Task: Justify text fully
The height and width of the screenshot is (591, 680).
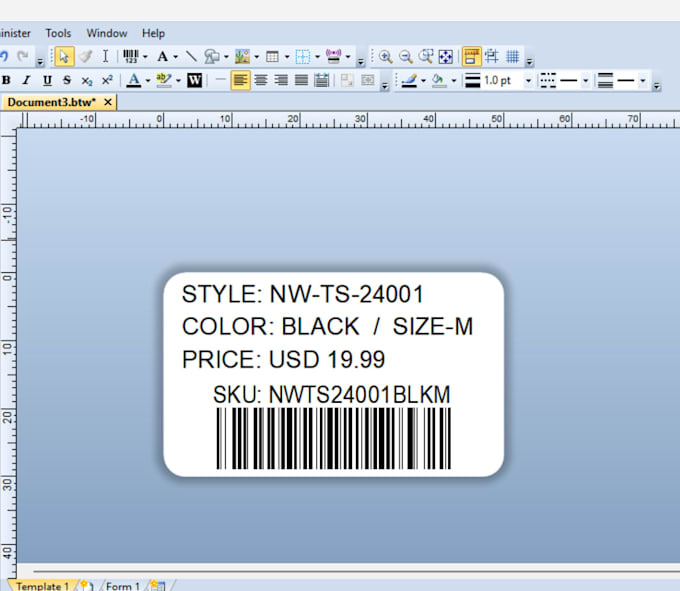Action: (301, 80)
